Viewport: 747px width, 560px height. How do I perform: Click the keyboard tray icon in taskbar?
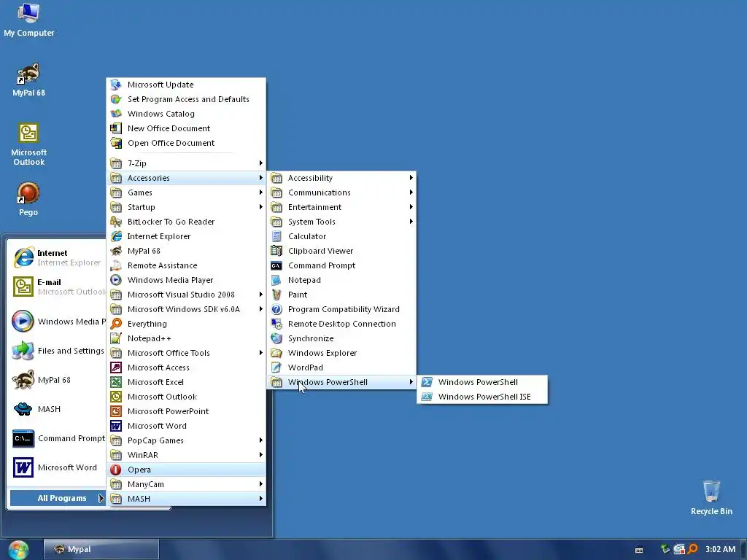[x=639, y=550]
